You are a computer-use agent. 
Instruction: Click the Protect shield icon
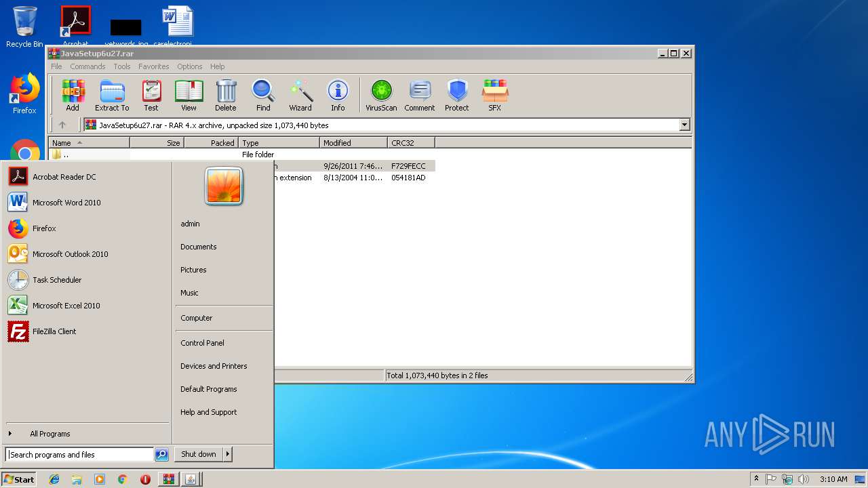point(457,96)
